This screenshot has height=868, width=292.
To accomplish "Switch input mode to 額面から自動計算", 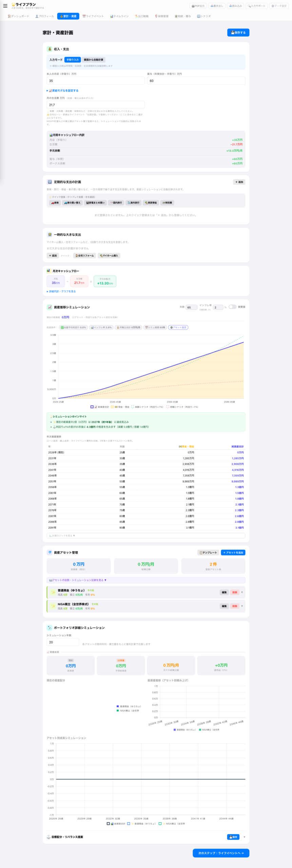I will pyautogui.click(x=94, y=60).
